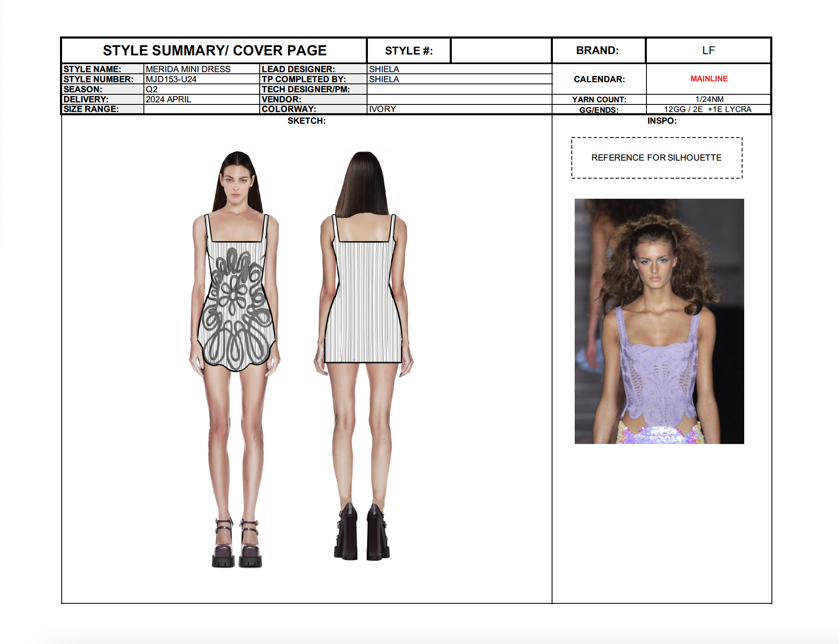Select the 2024 April delivery cell

click(x=201, y=99)
